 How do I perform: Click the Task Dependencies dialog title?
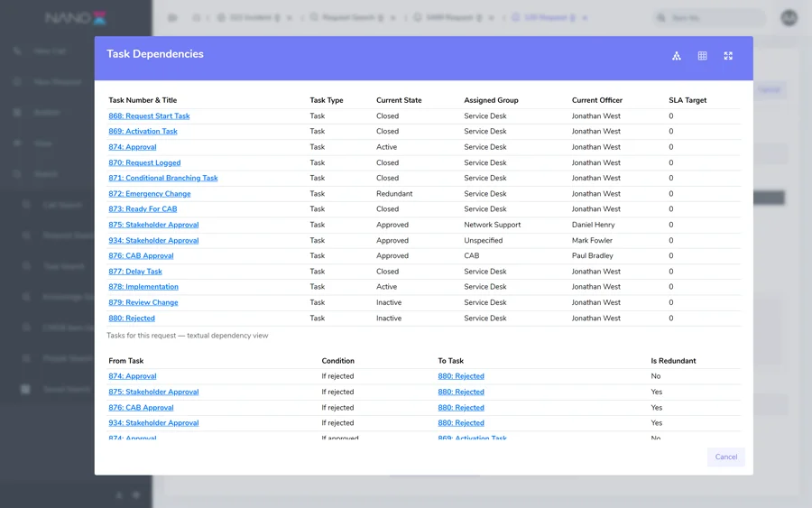[x=155, y=54]
